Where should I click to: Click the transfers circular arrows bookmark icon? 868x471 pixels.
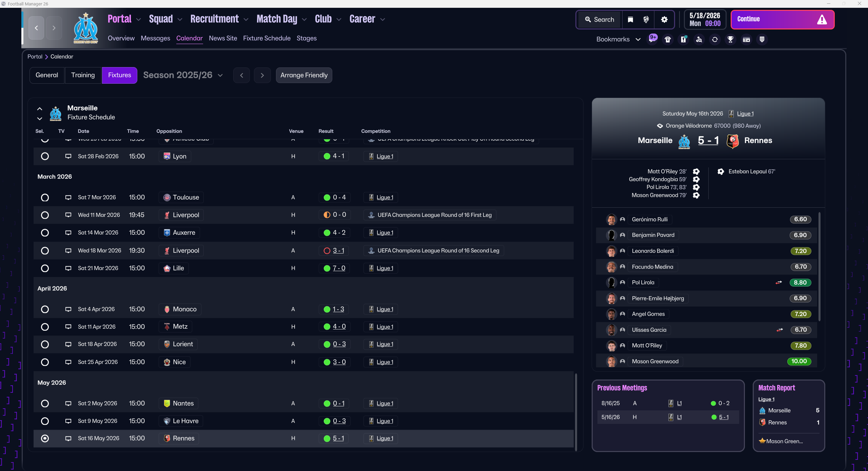(715, 40)
